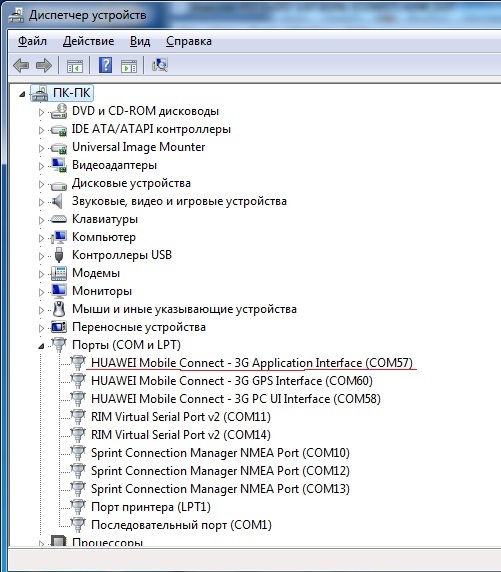
Task: Select HUAWEI 3G Application Interface (COM57)
Action: pos(252,363)
